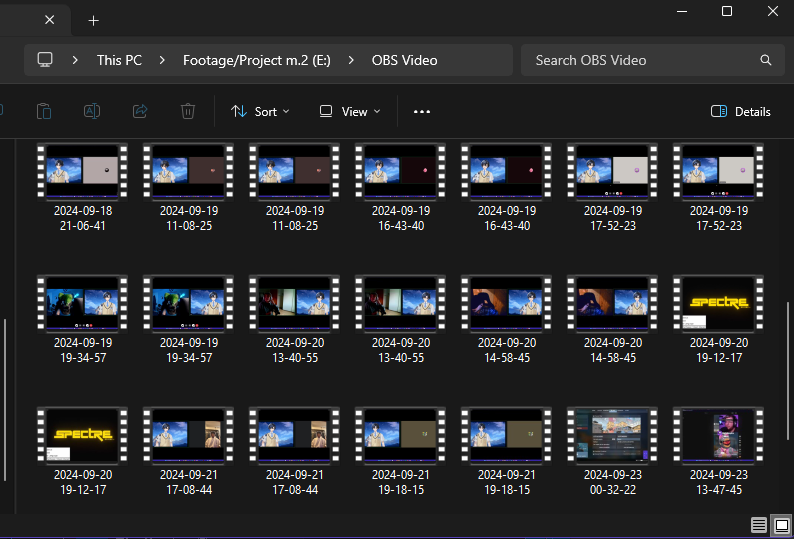Toggle the Details pane
Image resolution: width=794 pixels, height=539 pixels.
coord(741,111)
